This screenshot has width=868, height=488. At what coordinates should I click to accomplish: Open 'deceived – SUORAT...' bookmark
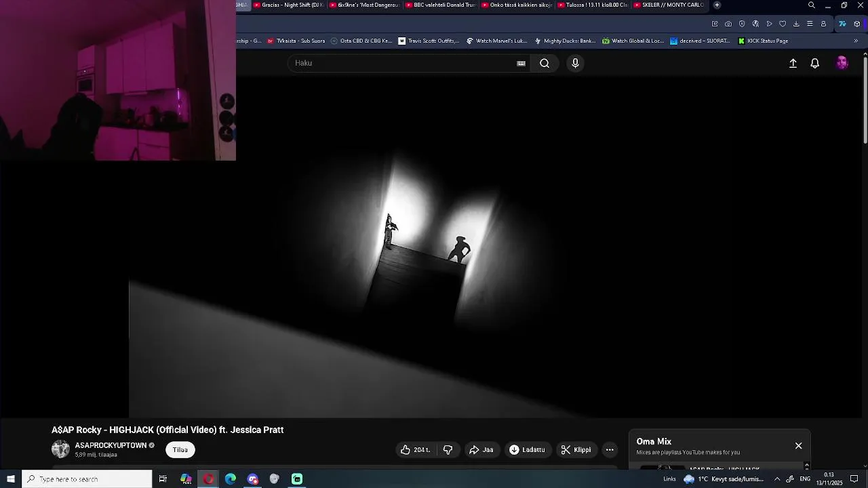tap(700, 41)
